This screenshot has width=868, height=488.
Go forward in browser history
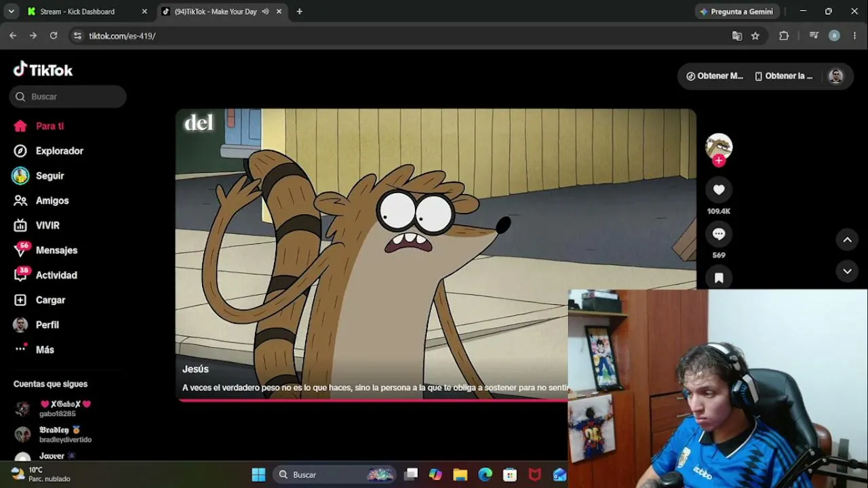pyautogui.click(x=33, y=36)
